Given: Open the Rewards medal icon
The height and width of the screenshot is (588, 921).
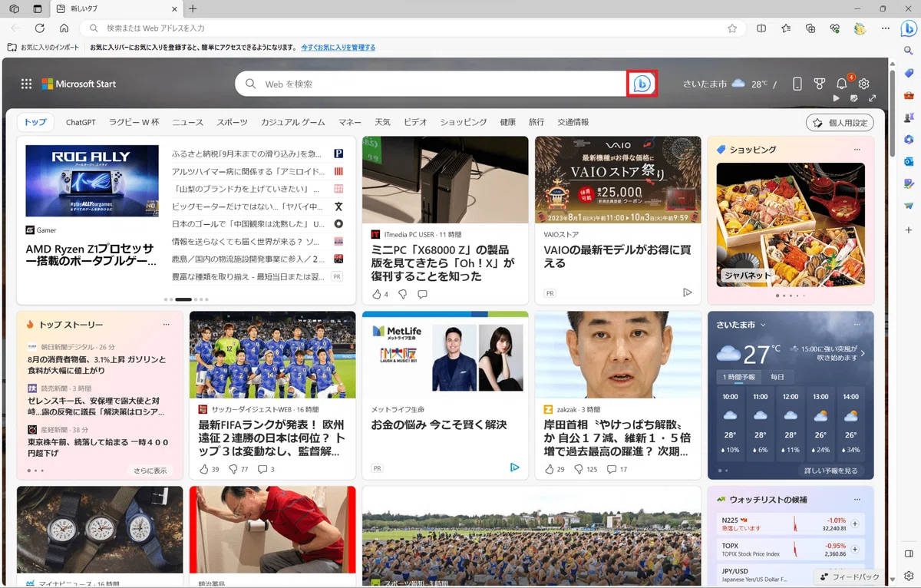Looking at the screenshot, I should (x=820, y=84).
